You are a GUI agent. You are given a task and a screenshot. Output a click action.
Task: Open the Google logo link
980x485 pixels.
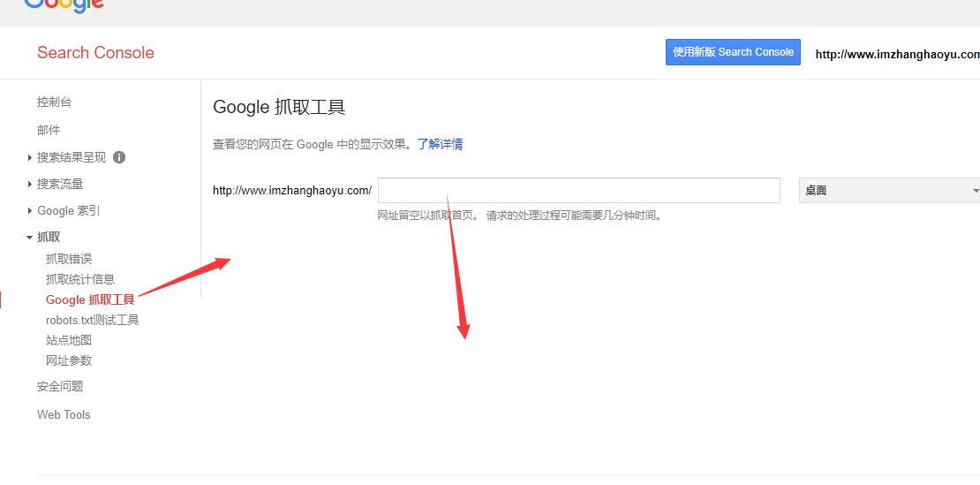point(64,6)
